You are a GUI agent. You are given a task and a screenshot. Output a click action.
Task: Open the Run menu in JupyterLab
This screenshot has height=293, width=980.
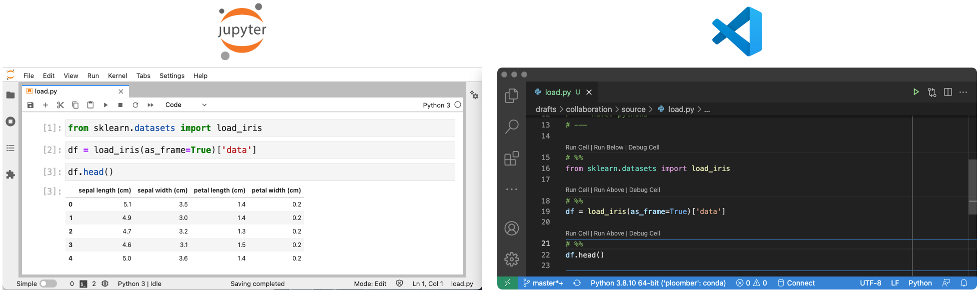[x=93, y=75]
